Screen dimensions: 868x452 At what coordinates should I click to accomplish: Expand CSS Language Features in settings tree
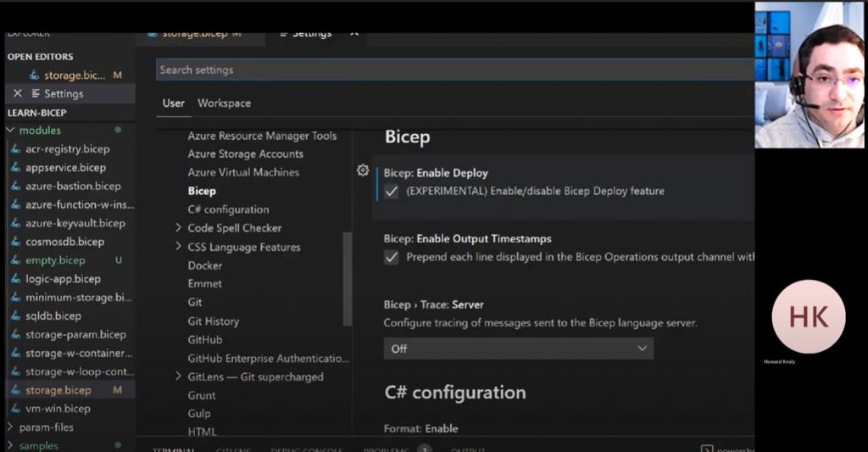178,247
